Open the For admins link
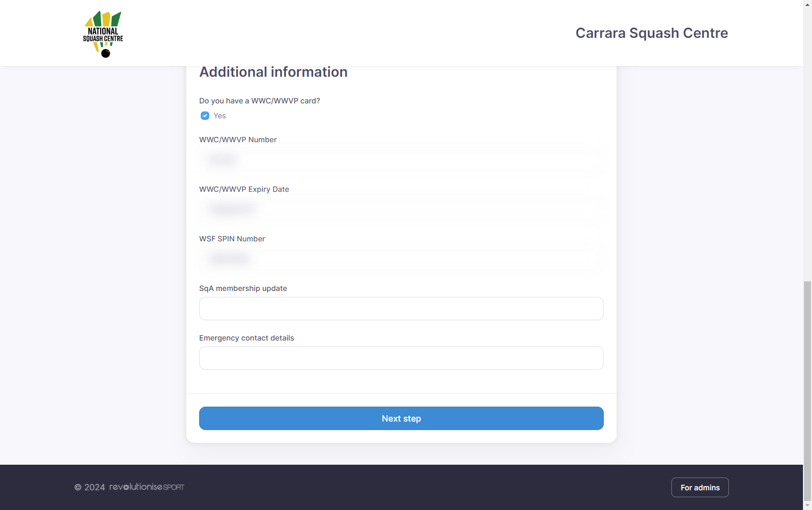This screenshot has height=510, width=812. pyautogui.click(x=700, y=488)
